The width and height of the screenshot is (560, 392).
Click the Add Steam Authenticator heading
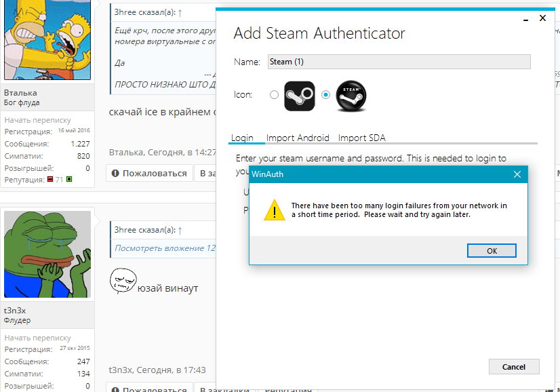(x=319, y=33)
